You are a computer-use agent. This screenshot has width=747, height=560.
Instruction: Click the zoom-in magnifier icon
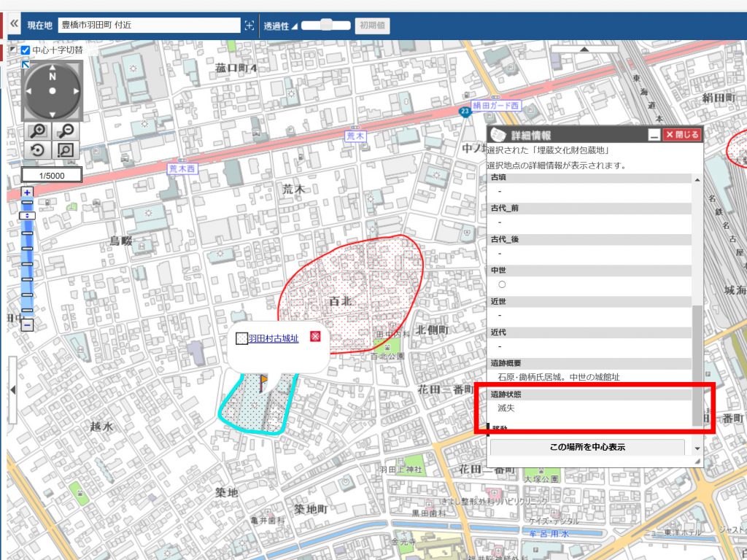click(x=38, y=131)
